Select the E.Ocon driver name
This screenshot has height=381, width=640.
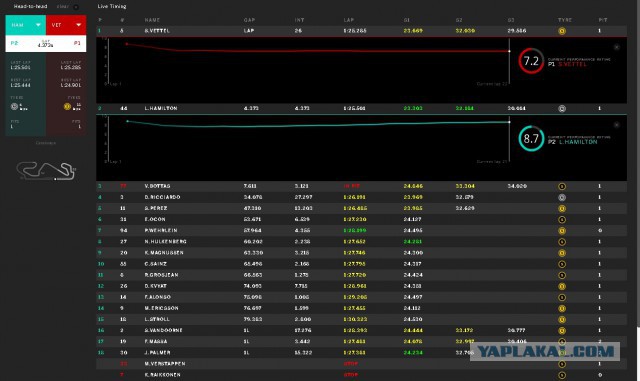click(155, 219)
